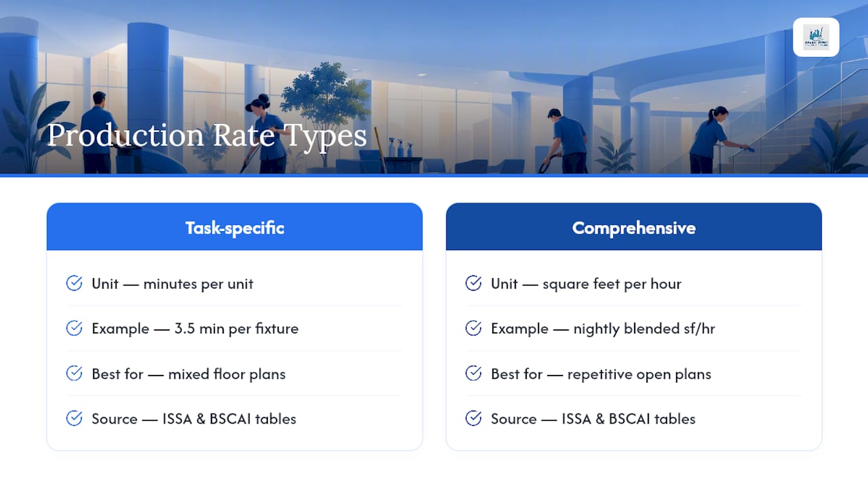
Task: Click the company logo in top-right corner
Action: (x=816, y=37)
